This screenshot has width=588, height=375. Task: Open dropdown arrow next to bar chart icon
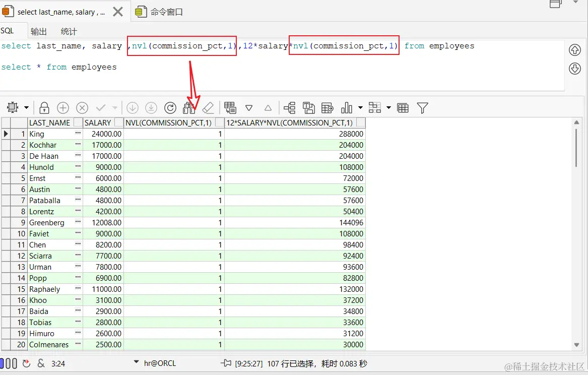pyautogui.click(x=360, y=108)
